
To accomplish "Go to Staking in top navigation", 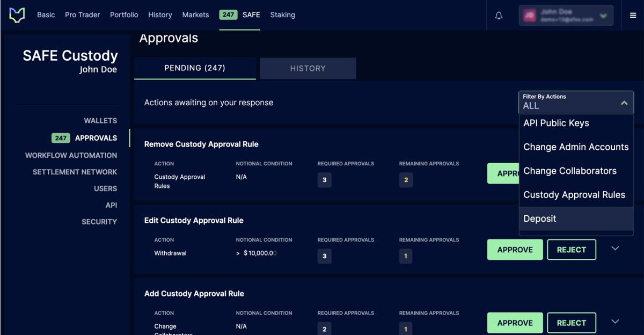I will [283, 15].
